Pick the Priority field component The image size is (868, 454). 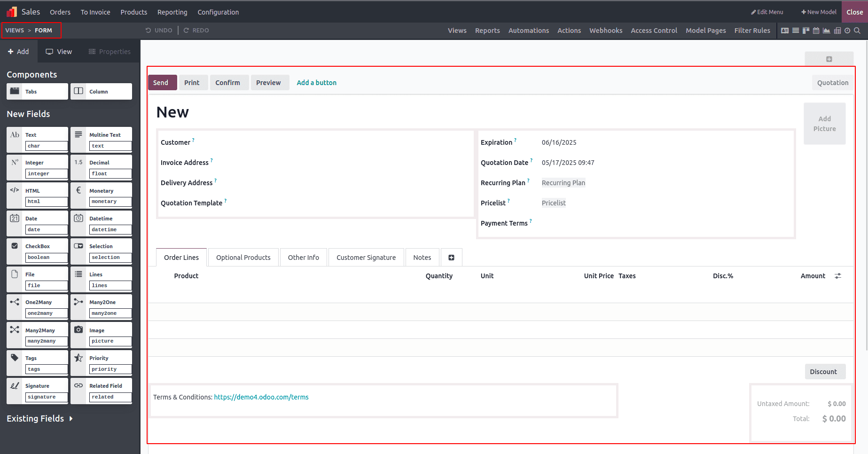tap(101, 363)
